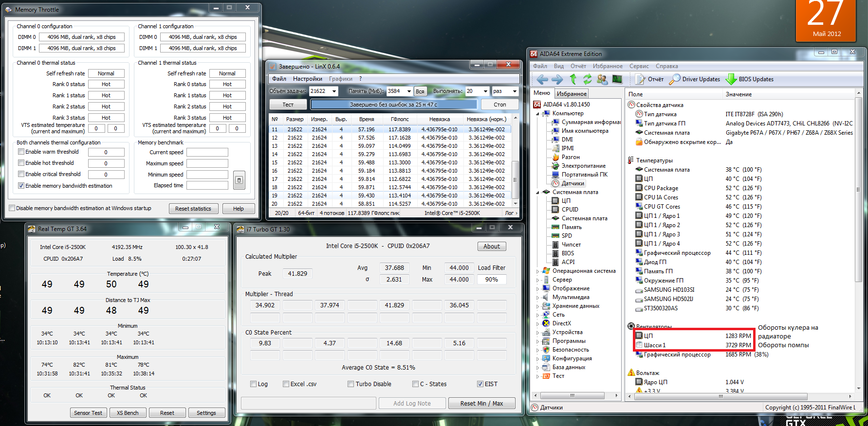Switch to Избранное tab beside Меню

572,94
